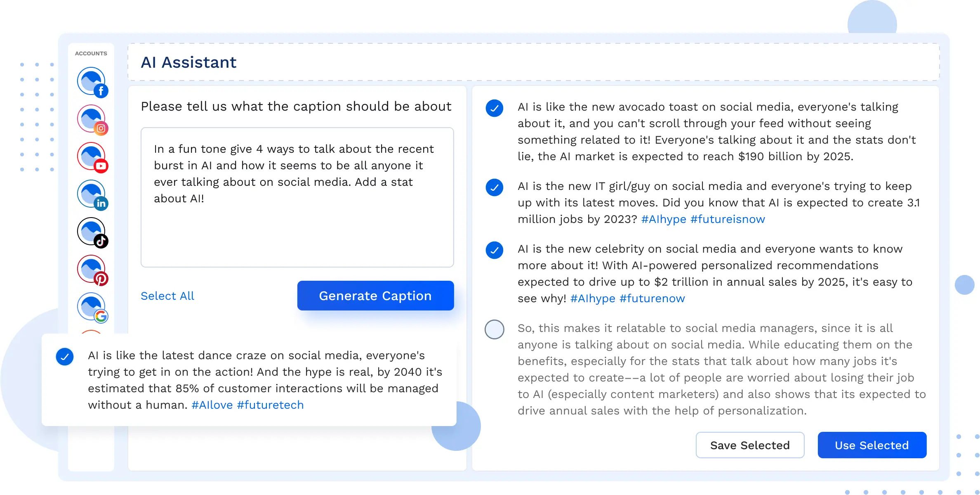The image size is (980, 495).
Task: Select the Instagram account in the sidebar
Action: click(91, 118)
